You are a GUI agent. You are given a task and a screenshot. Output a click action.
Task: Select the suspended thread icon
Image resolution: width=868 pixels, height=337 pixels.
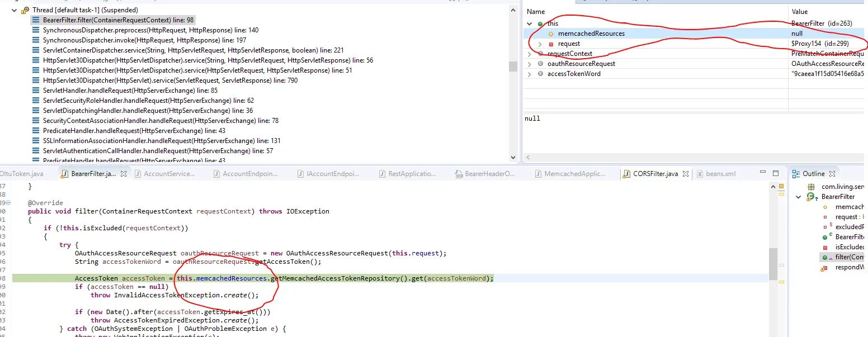click(25, 10)
